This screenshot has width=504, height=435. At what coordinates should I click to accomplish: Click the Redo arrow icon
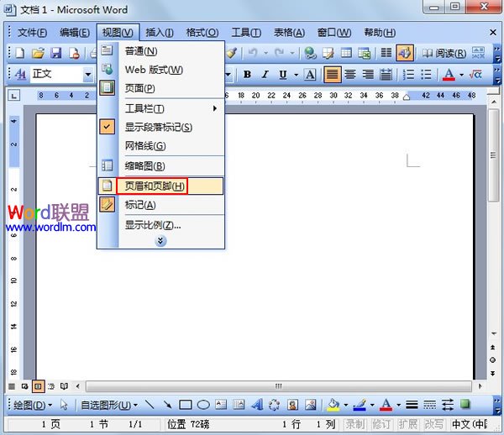coord(279,53)
